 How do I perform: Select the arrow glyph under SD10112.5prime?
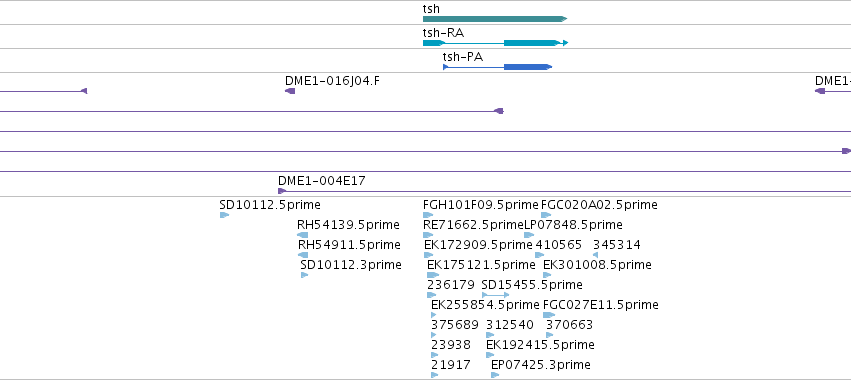[x=225, y=215]
